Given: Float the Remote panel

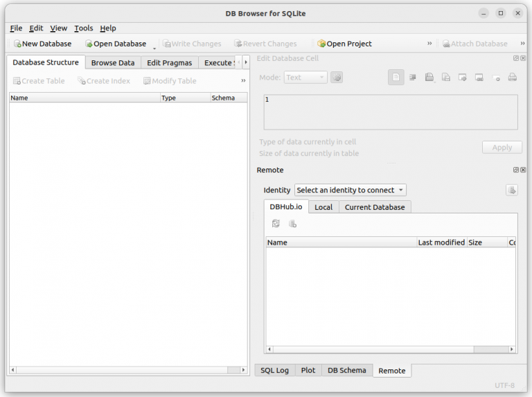Looking at the screenshot, I should 516,170.
